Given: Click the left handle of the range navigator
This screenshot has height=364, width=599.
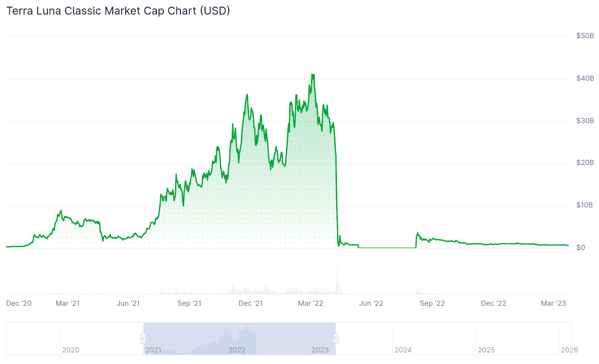Looking at the screenshot, I should 143,339.
